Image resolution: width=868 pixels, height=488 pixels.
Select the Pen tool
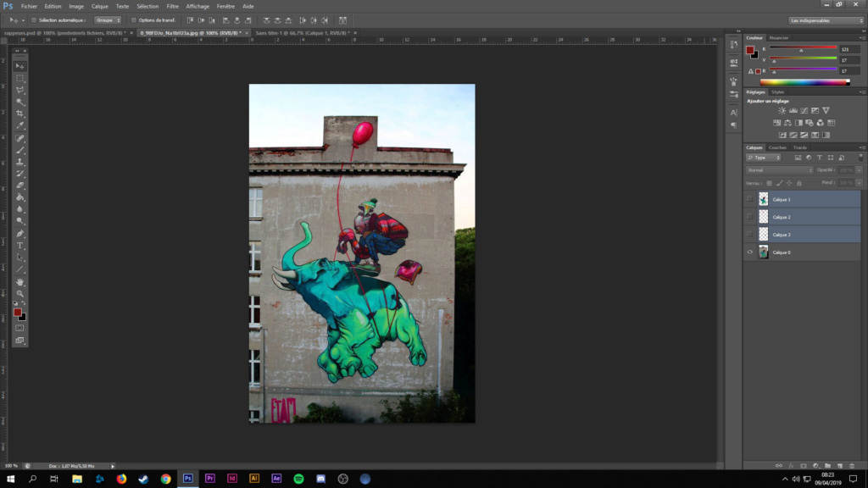[x=20, y=234]
